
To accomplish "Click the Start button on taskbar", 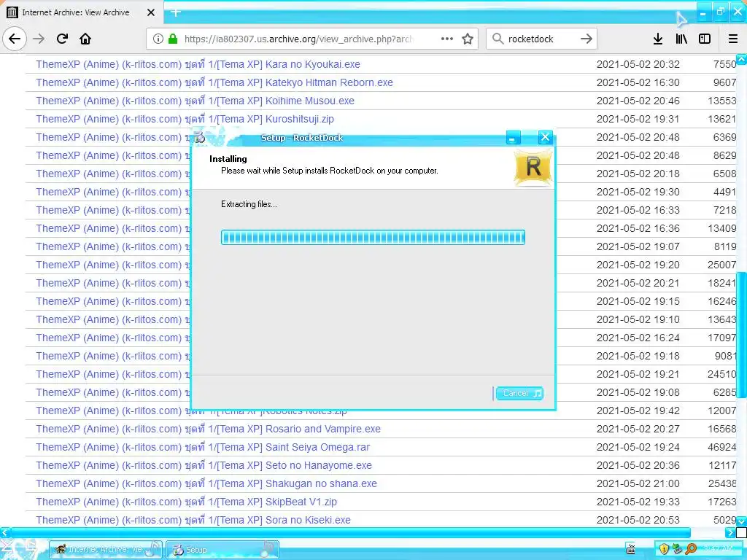I will 21,549.
